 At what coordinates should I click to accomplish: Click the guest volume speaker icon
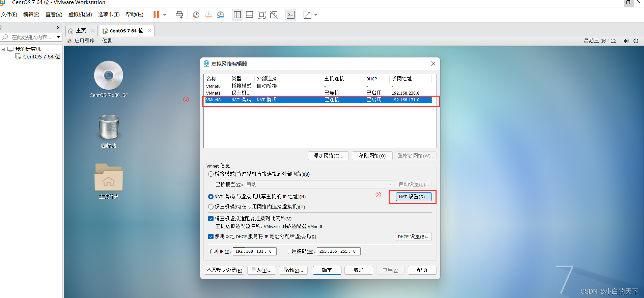(x=626, y=41)
